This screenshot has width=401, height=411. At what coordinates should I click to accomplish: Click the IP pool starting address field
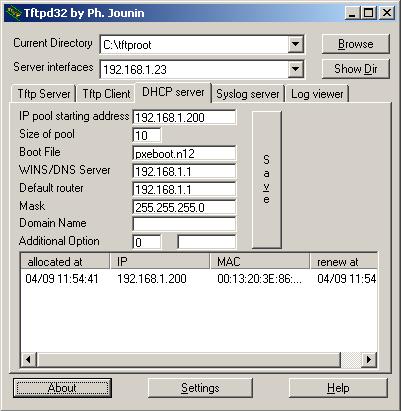[x=184, y=117]
